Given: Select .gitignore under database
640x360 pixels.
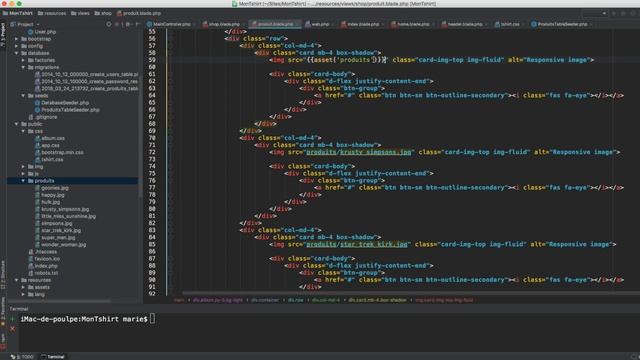Looking at the screenshot, I should pyautogui.click(x=43, y=117).
